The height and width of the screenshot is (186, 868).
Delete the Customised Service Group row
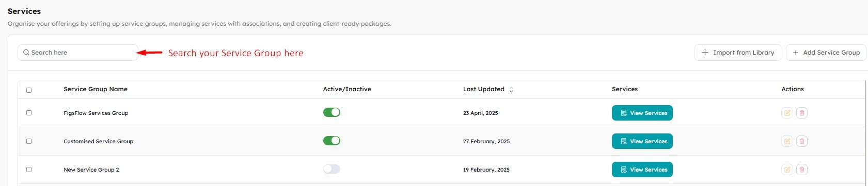(x=802, y=141)
